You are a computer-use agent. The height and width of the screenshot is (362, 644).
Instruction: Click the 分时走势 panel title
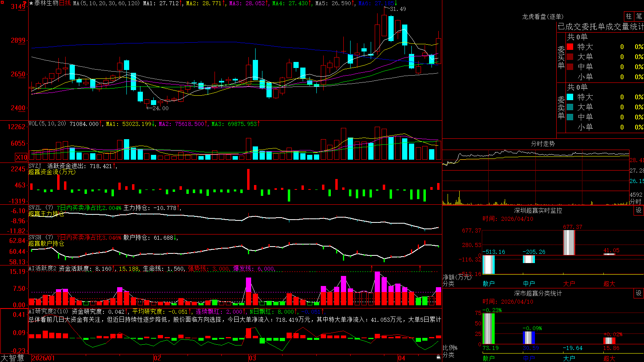pyautogui.click(x=543, y=144)
